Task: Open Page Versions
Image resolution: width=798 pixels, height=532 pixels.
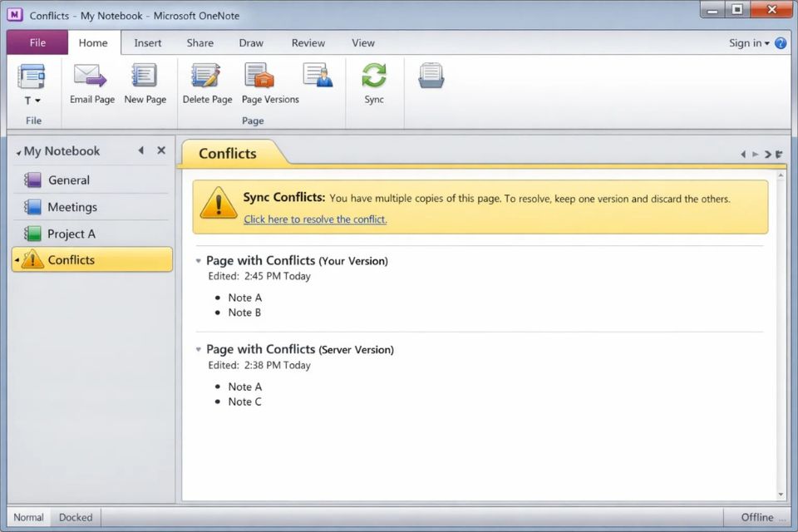Action: 268,83
